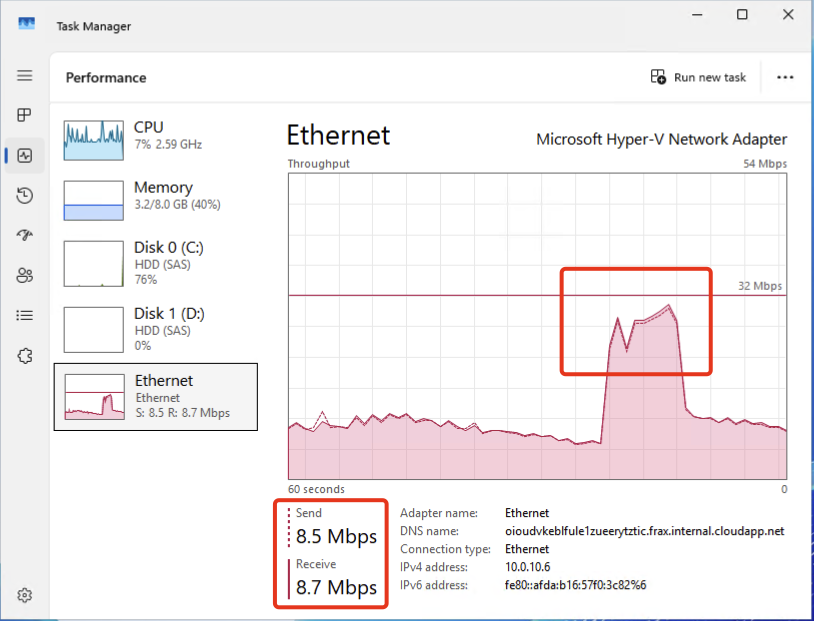Maximize the Task Manager window
The width and height of the screenshot is (814, 621).
tap(742, 14)
